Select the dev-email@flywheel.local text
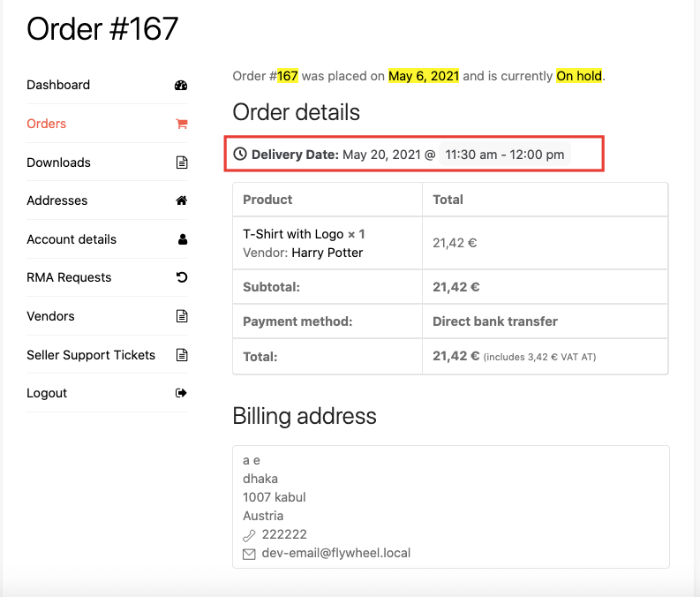Screen dimensions: 700x597 click(336, 553)
